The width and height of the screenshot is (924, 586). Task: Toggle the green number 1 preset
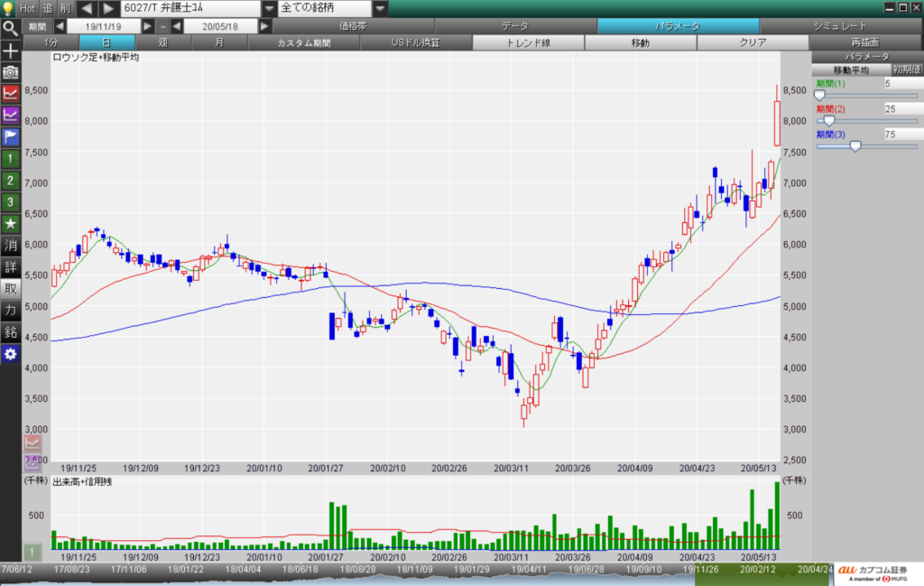(x=10, y=159)
